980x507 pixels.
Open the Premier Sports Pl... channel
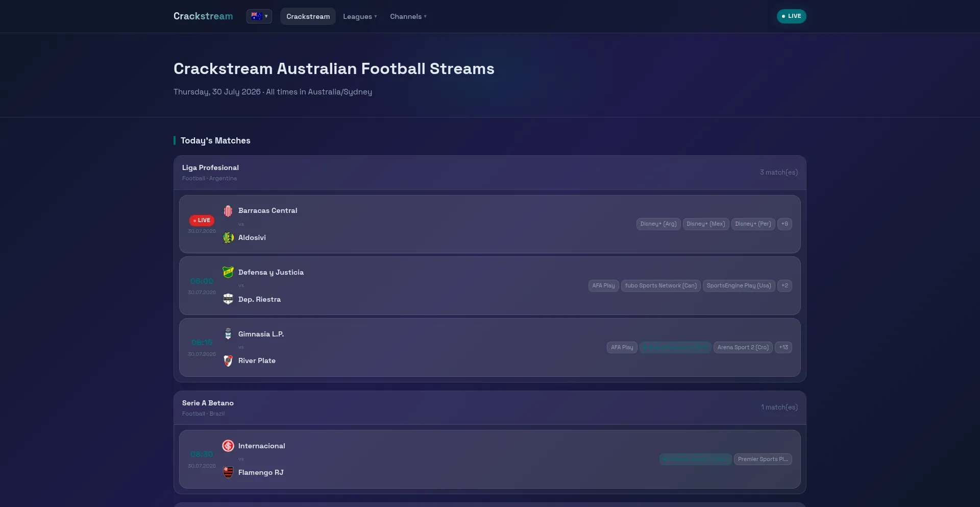click(763, 460)
